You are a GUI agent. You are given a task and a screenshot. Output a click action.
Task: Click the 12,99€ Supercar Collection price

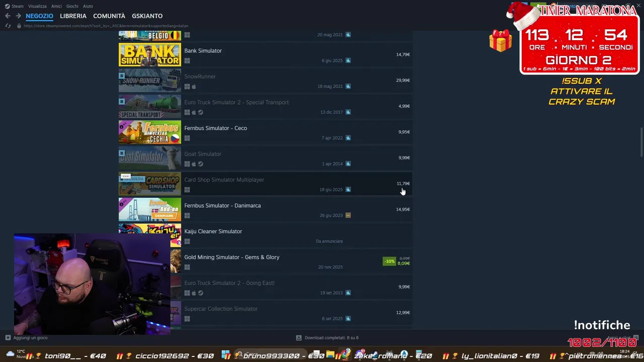pos(403,313)
